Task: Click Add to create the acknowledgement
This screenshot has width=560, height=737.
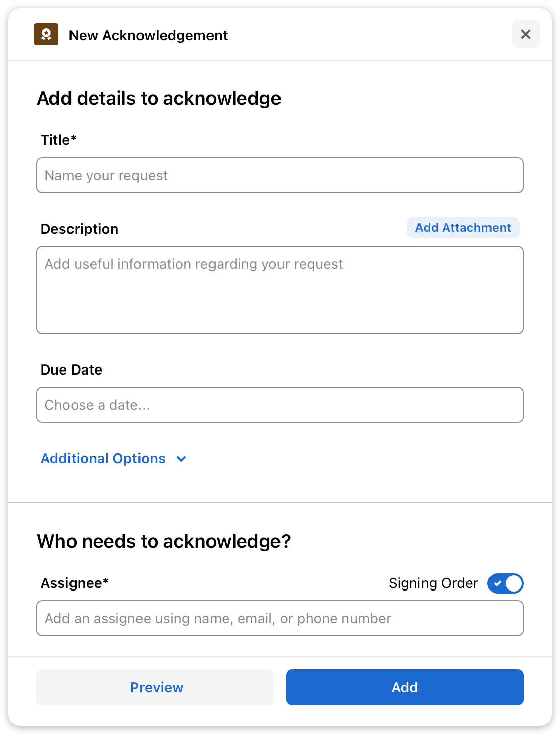Action: click(x=404, y=687)
